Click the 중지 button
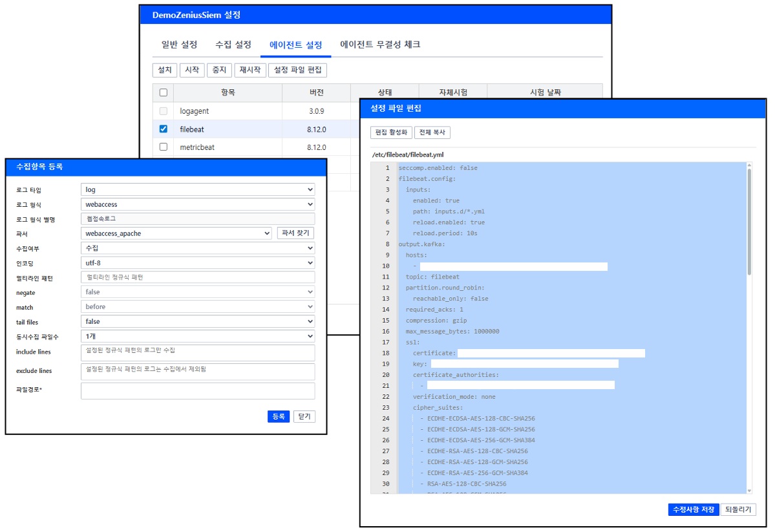This screenshot has width=775, height=532. [220, 70]
